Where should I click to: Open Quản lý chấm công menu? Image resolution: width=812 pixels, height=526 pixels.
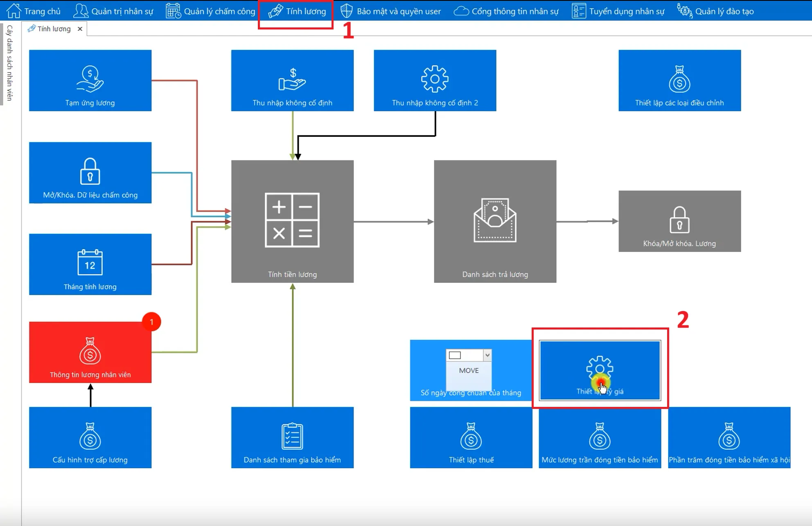[x=210, y=11]
